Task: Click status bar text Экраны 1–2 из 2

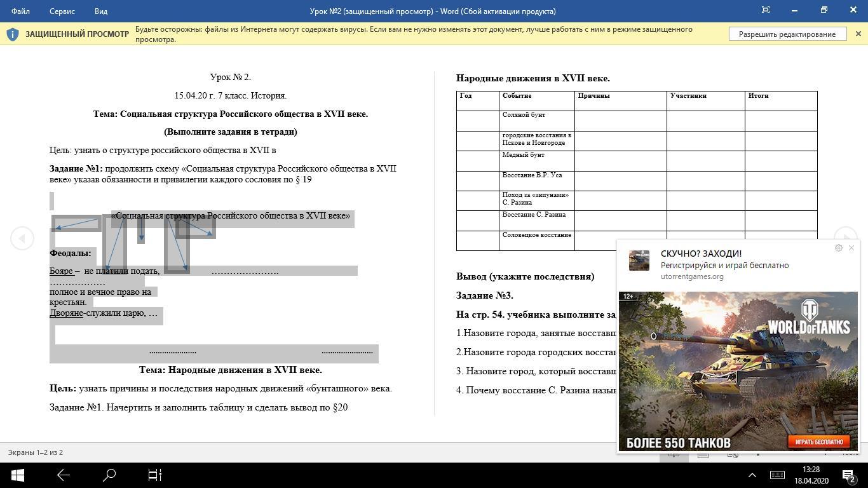Action: click(x=36, y=452)
